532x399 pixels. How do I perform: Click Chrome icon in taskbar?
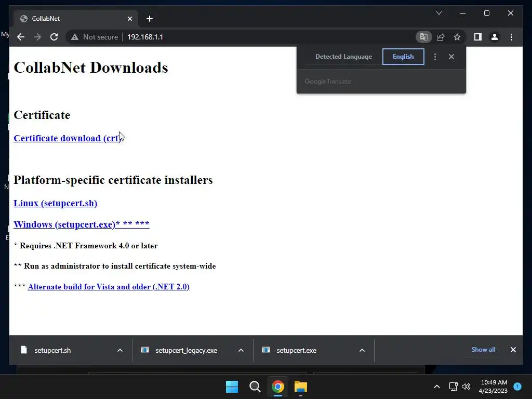tap(277, 387)
